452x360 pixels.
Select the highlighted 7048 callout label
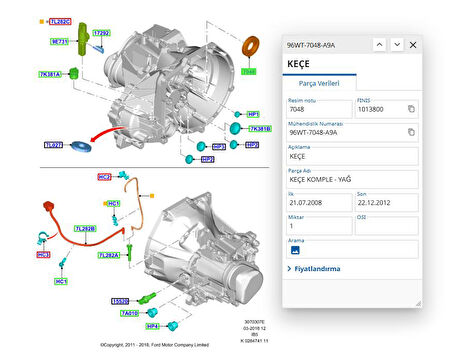point(249,71)
